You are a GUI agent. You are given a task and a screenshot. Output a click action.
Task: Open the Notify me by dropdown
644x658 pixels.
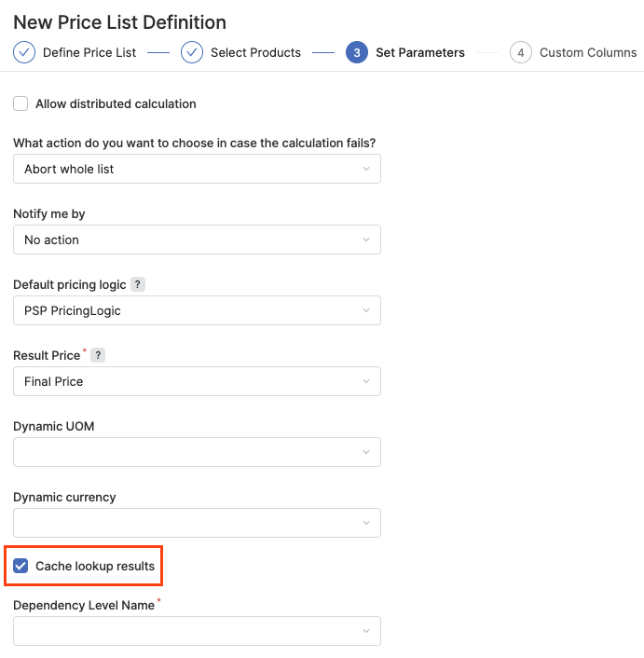coord(197,240)
